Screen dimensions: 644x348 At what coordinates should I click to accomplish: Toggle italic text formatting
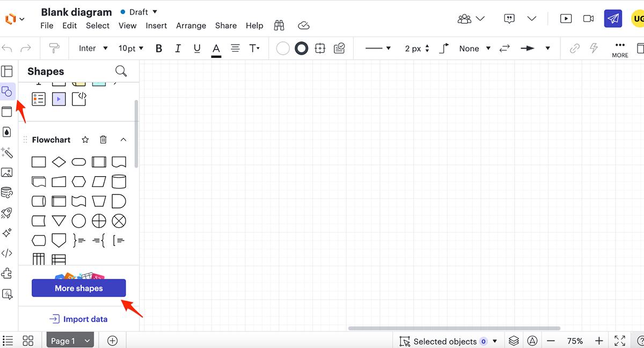click(x=178, y=48)
